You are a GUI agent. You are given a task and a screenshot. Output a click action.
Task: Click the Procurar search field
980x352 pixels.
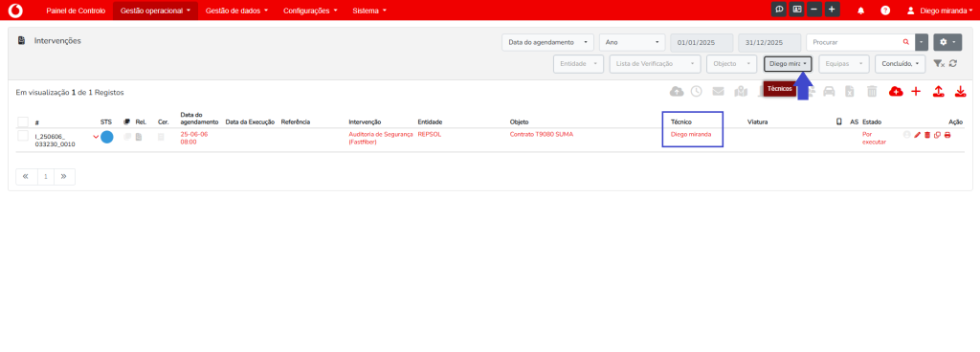(x=860, y=42)
